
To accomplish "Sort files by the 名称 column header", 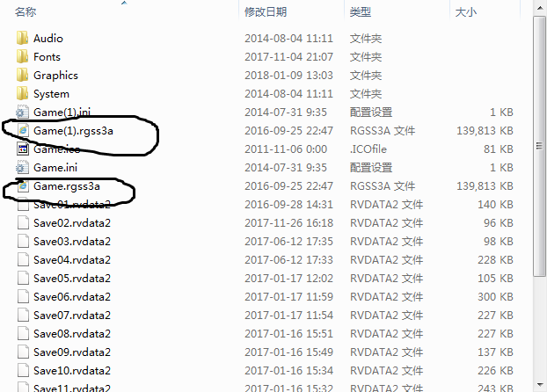I will click(x=26, y=11).
